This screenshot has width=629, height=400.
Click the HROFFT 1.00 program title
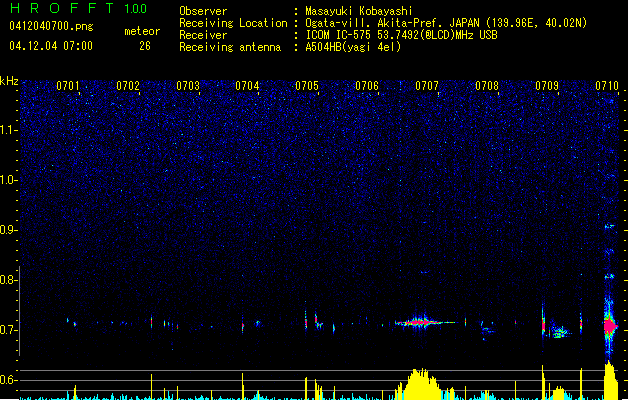tap(78, 8)
